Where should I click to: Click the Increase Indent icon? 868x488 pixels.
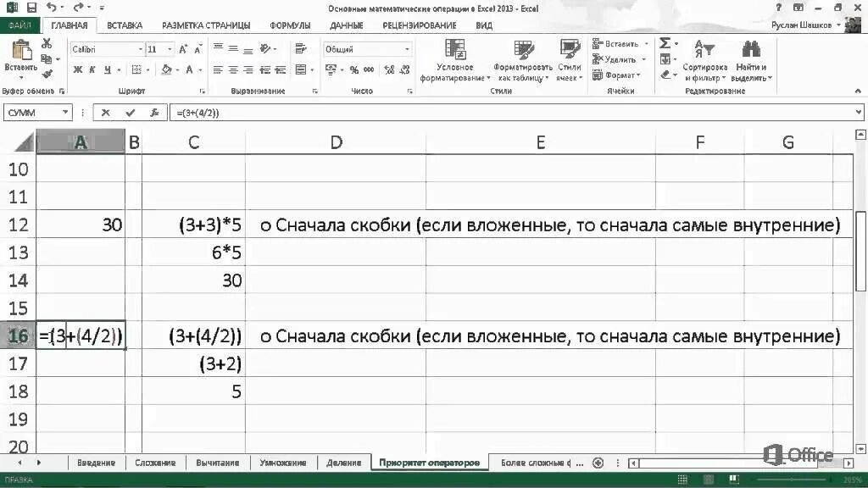(280, 69)
